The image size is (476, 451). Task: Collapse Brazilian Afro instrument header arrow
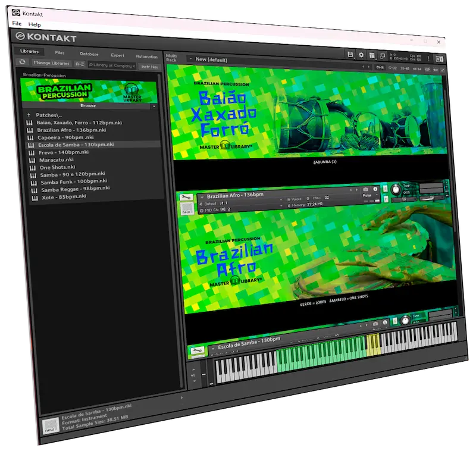click(x=202, y=197)
